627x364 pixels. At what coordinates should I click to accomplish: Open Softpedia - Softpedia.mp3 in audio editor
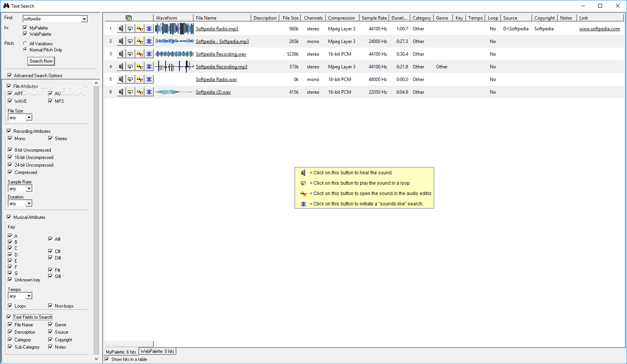coord(140,41)
